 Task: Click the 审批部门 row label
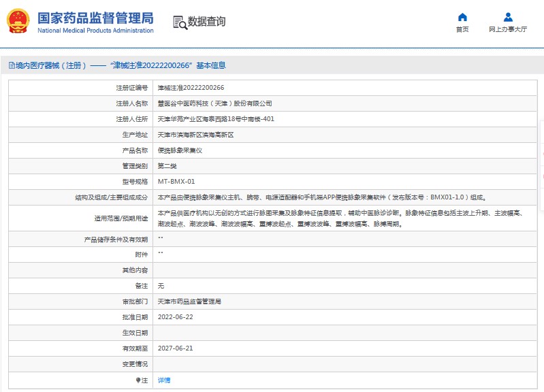coord(135,301)
